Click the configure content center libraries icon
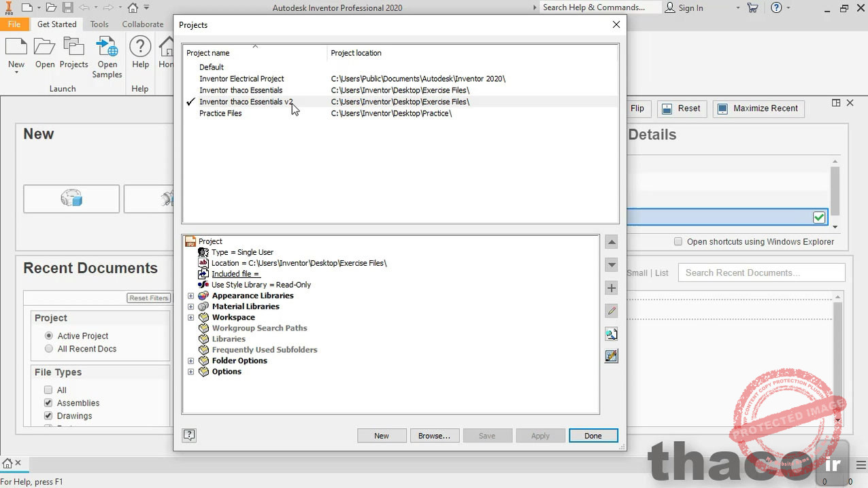 612,356
